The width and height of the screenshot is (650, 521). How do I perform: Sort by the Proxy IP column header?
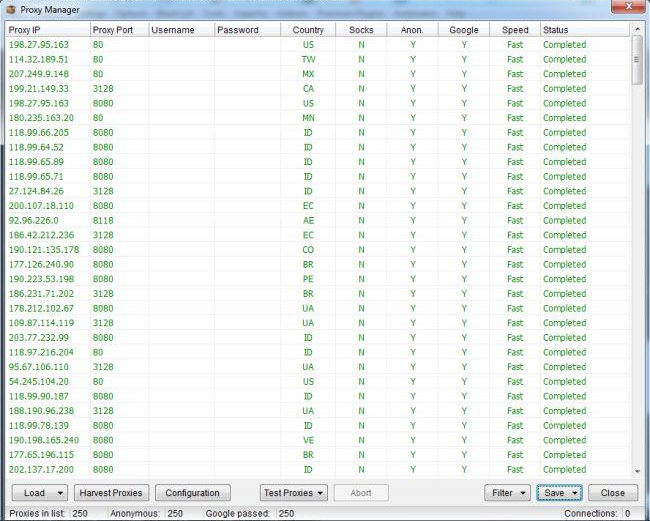(x=48, y=30)
